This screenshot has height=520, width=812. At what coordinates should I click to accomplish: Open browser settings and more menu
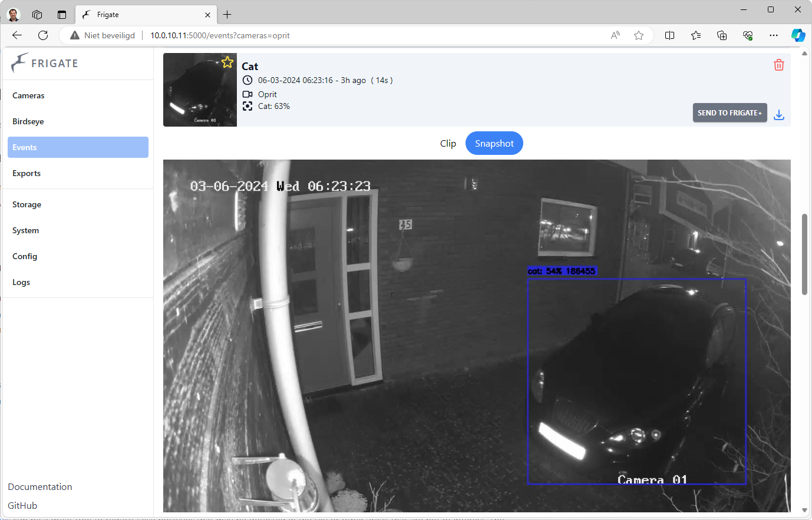pyautogui.click(x=773, y=35)
